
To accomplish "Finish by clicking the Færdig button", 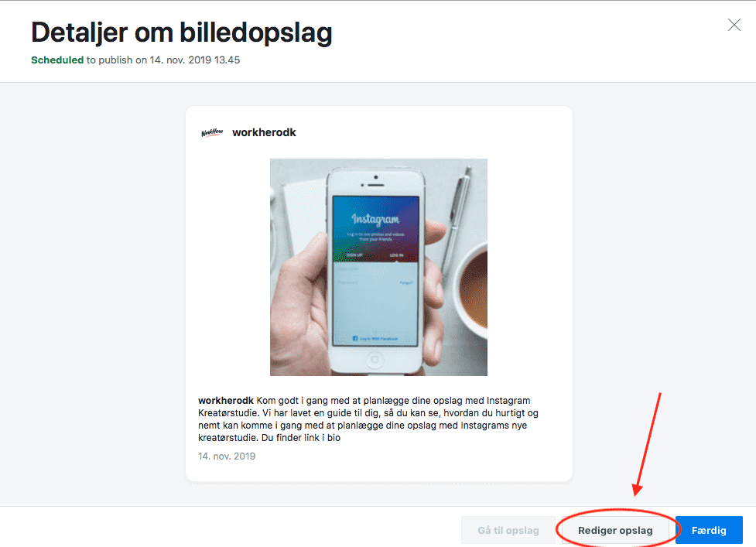I will click(709, 530).
